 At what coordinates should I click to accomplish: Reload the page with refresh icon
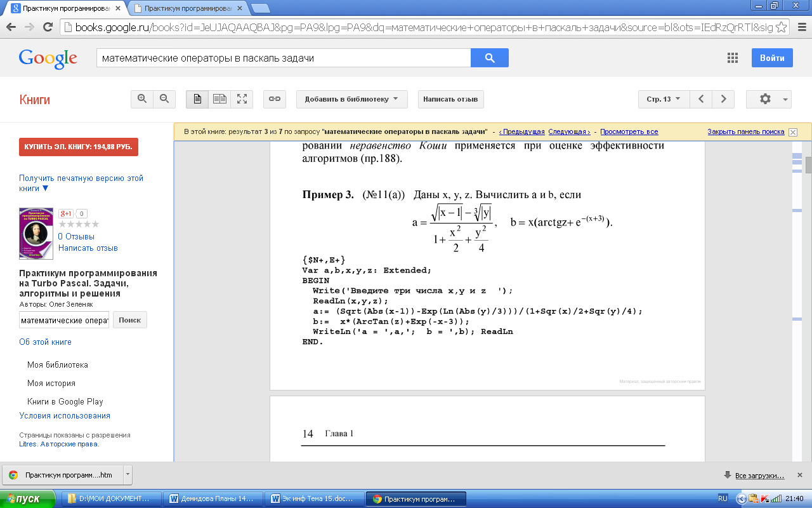coord(48,27)
